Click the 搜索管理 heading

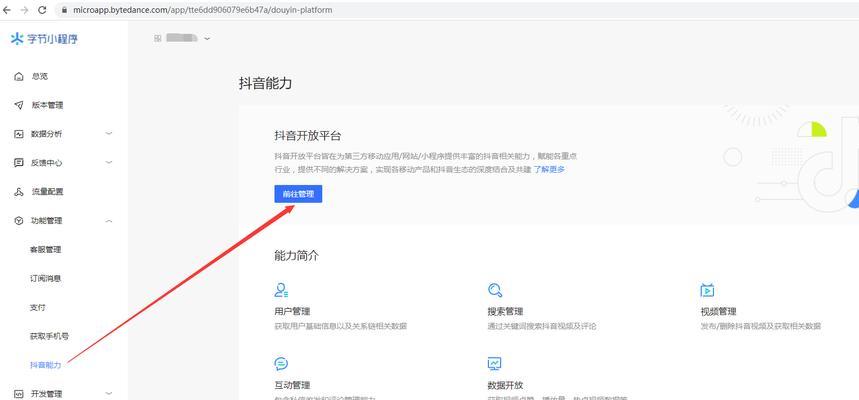pyautogui.click(x=505, y=311)
